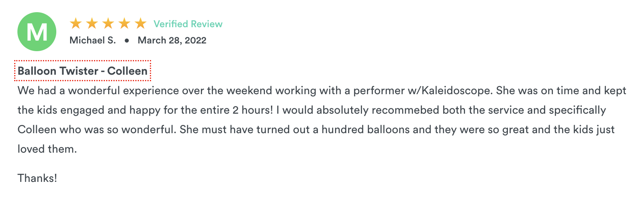Click the bullet dot before the date
This screenshot has width=644, height=203.
[x=127, y=41]
